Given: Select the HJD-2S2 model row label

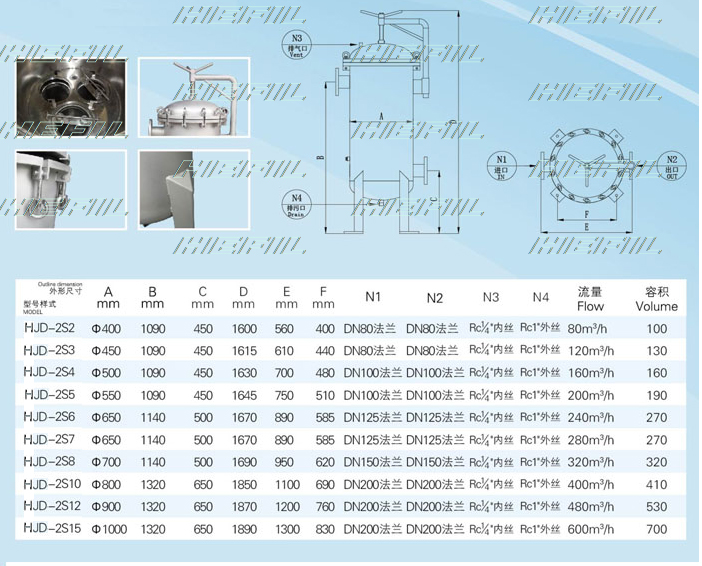Looking at the screenshot, I should (48, 327).
